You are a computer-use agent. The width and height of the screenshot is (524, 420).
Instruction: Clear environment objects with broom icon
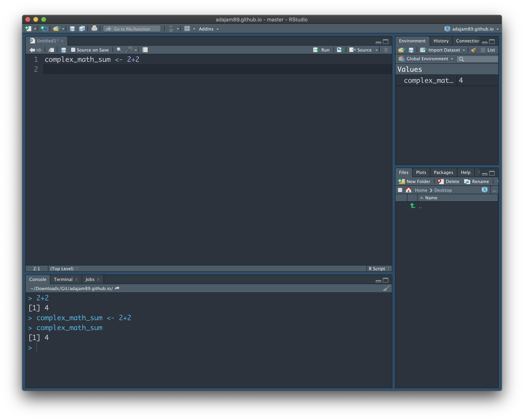pos(474,50)
